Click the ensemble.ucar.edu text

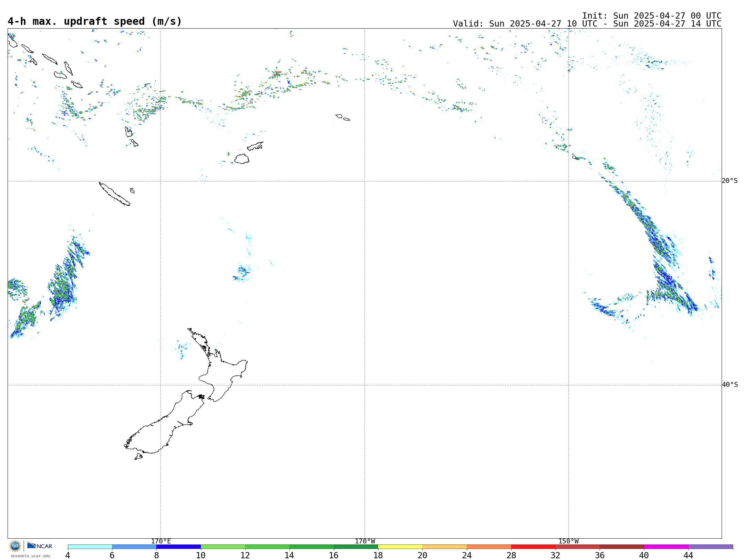point(30,556)
